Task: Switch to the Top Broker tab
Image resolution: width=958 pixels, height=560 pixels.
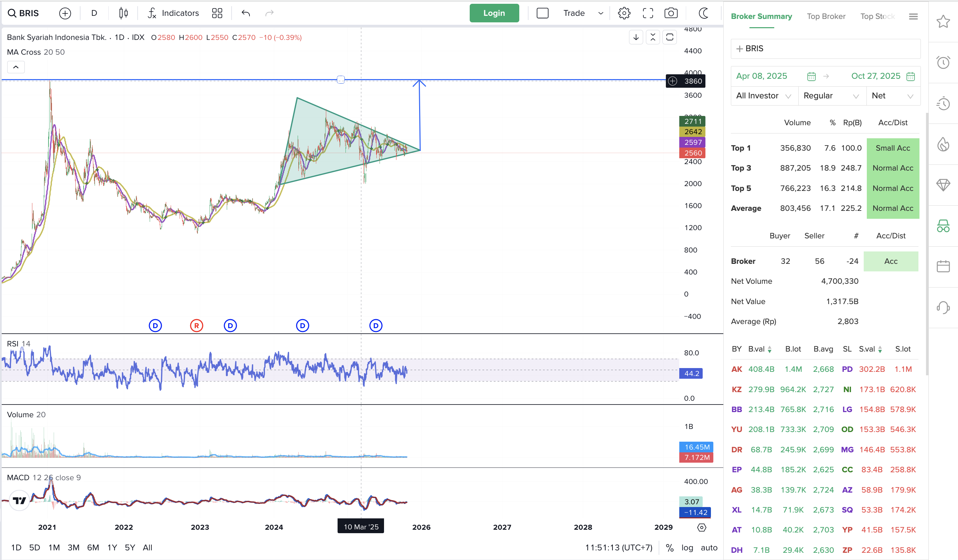Action: 826,16
